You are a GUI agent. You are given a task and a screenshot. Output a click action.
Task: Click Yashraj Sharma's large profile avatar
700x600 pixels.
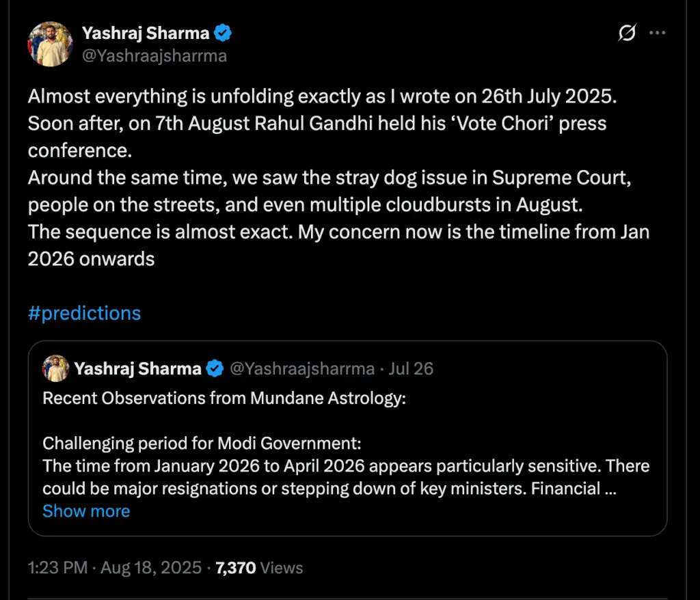point(50,44)
